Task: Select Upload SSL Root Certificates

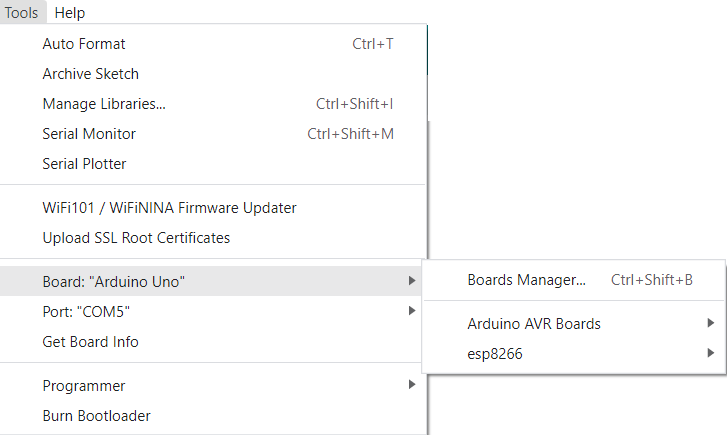Action: point(136,238)
